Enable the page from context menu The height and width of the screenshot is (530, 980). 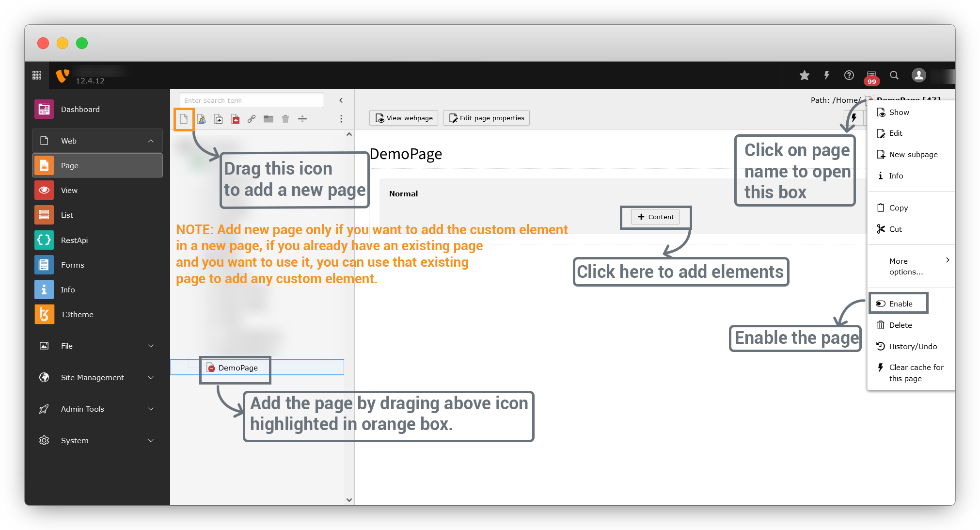tap(900, 304)
